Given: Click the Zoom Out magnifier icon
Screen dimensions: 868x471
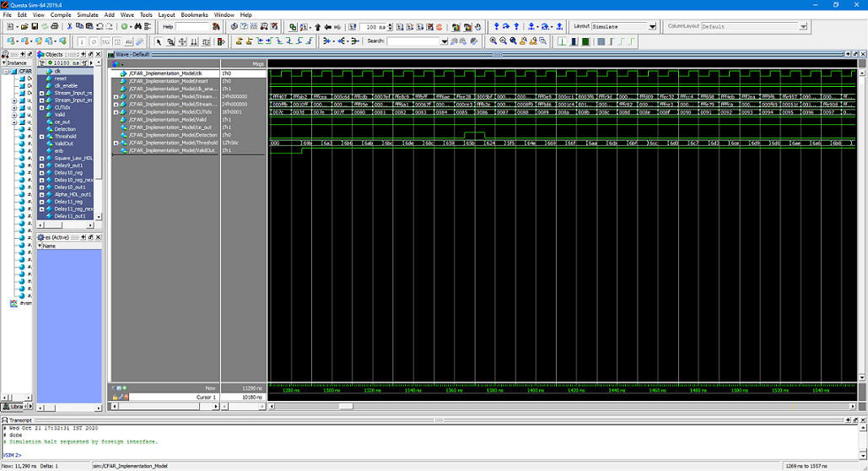Looking at the screenshot, I should click(x=503, y=41).
